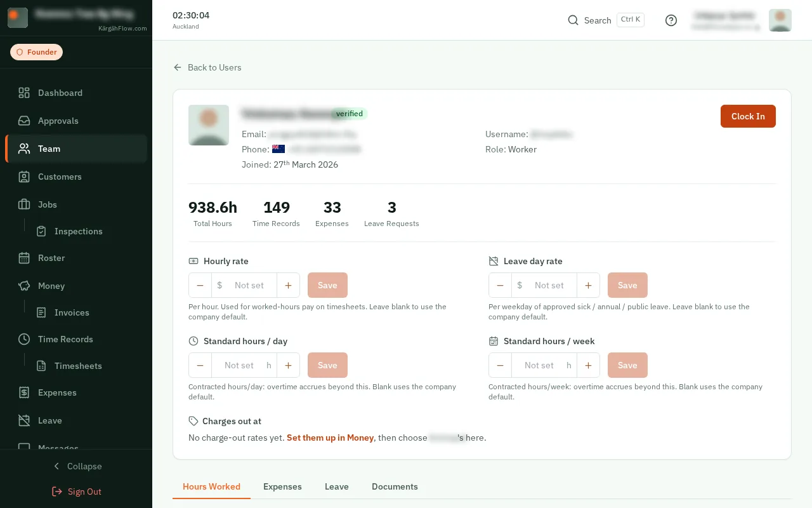
Task: Save the Hourly rate
Action: tap(327, 285)
